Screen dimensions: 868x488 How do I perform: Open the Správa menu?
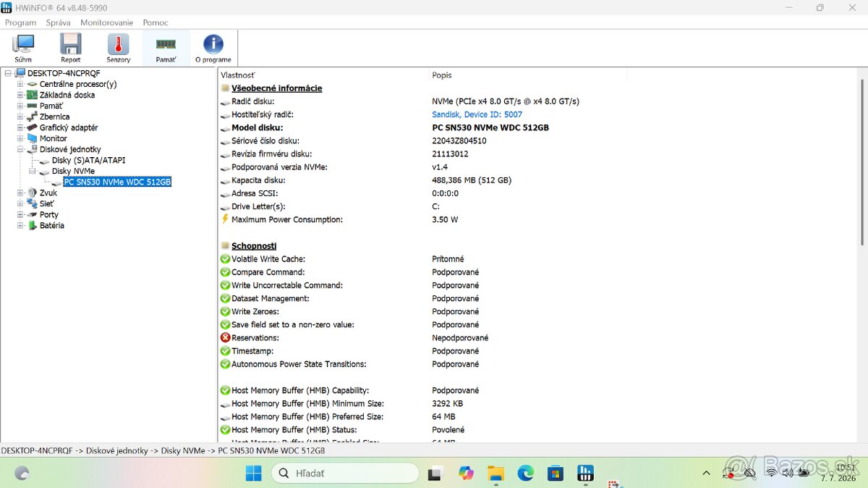coord(58,22)
